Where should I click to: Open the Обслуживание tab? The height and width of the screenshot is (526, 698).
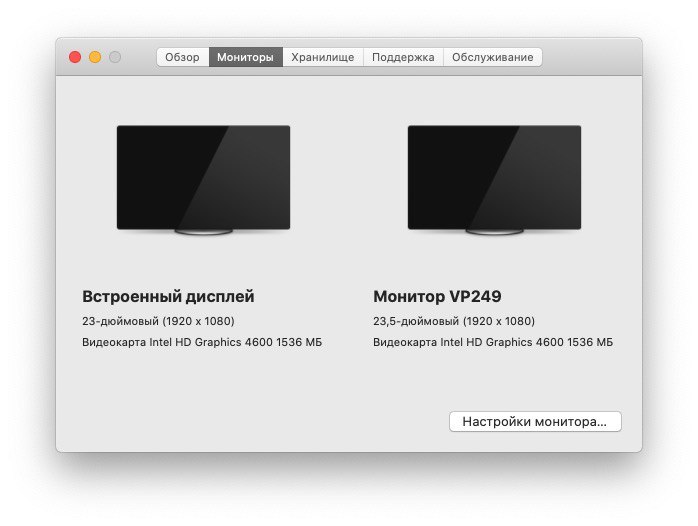(x=493, y=57)
